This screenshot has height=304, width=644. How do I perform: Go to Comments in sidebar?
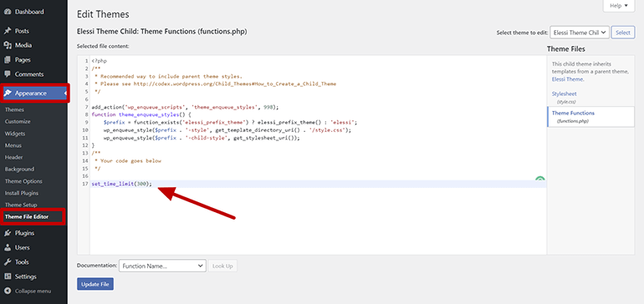tap(29, 74)
